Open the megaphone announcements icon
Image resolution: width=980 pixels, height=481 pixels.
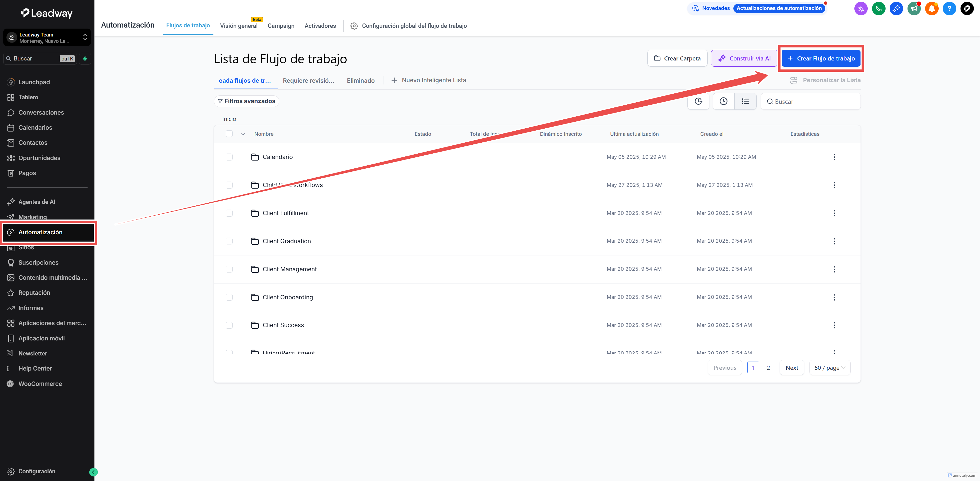coord(913,8)
